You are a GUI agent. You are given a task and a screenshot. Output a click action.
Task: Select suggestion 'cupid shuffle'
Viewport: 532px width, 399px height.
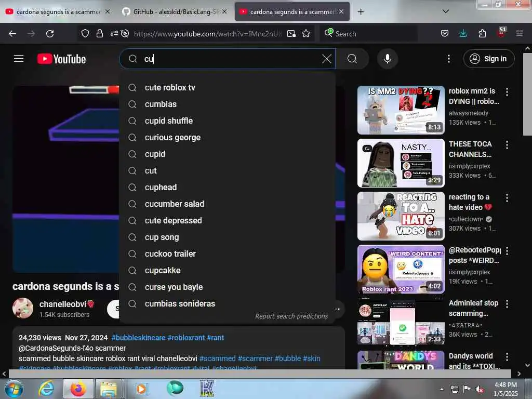pyautogui.click(x=228, y=121)
